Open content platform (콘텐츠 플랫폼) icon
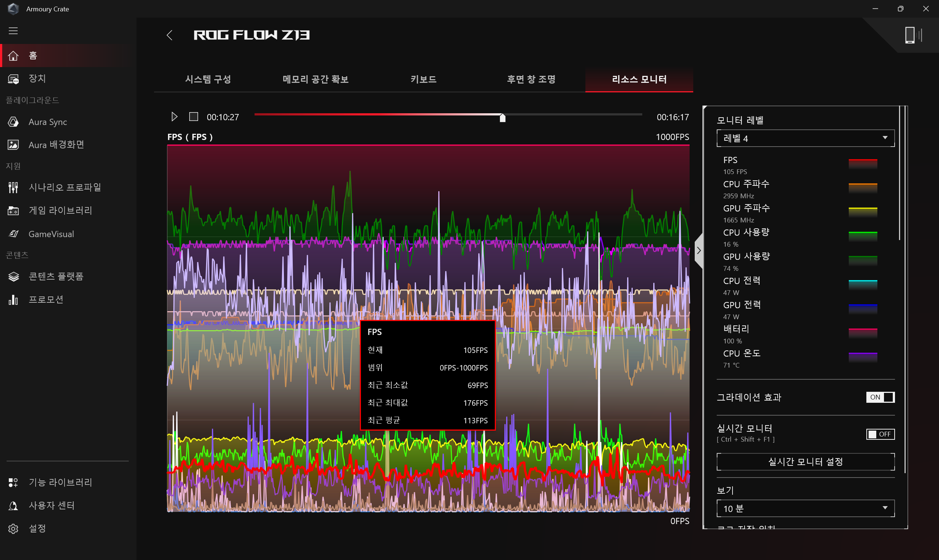This screenshot has width=939, height=560. point(13,277)
